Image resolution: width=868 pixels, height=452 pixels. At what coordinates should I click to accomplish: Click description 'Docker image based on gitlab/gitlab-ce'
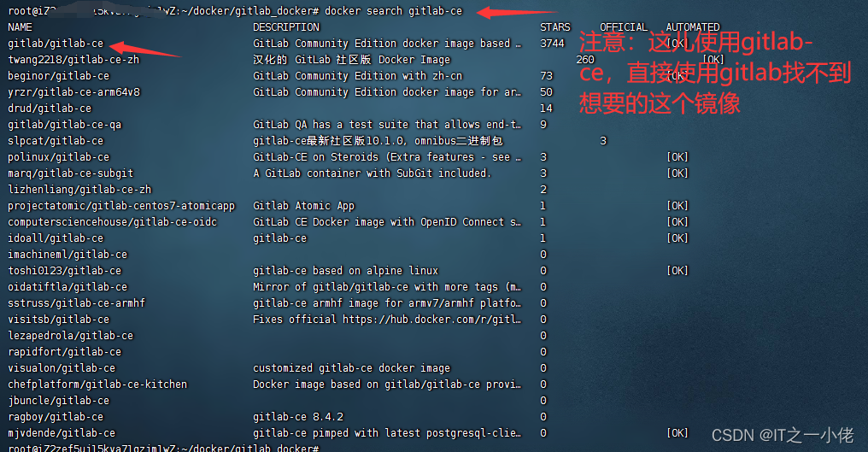click(x=387, y=384)
